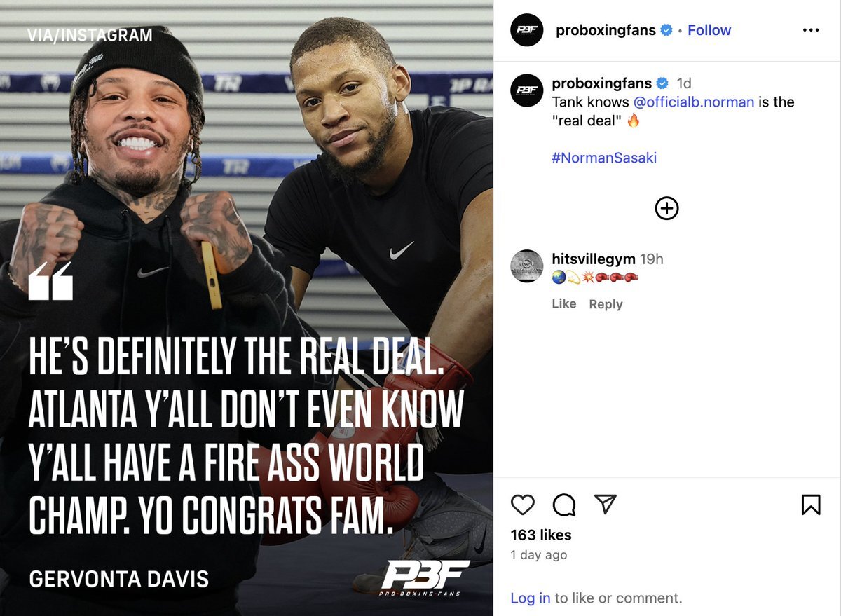This screenshot has width=841, height=616.
Task: Open the proboxingfans username in the header
Action: point(606,30)
